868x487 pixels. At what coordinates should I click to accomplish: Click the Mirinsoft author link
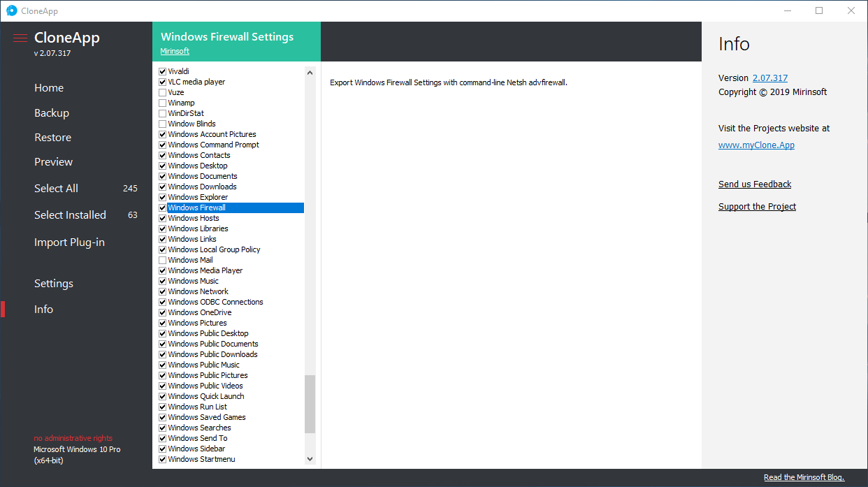[175, 51]
